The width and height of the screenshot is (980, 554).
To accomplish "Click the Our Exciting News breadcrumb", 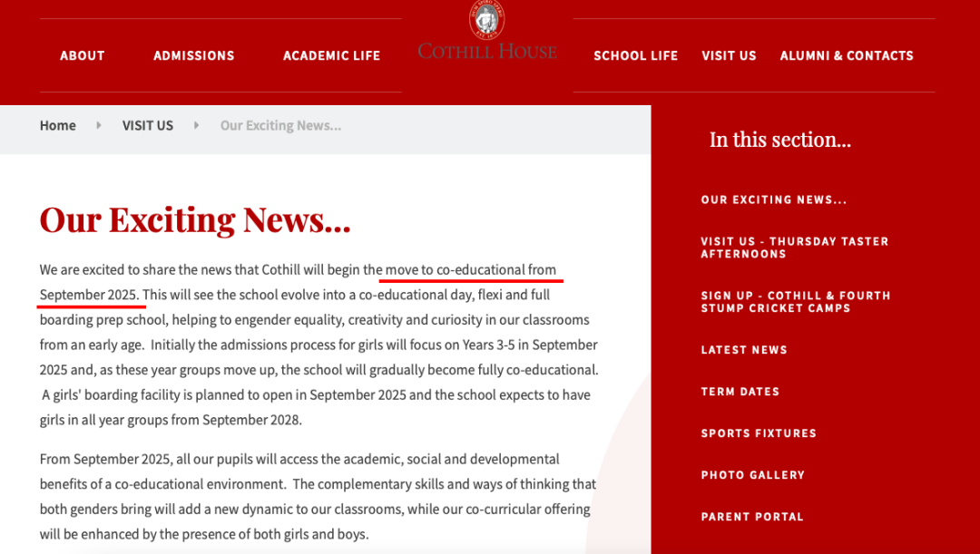I will coord(280,125).
